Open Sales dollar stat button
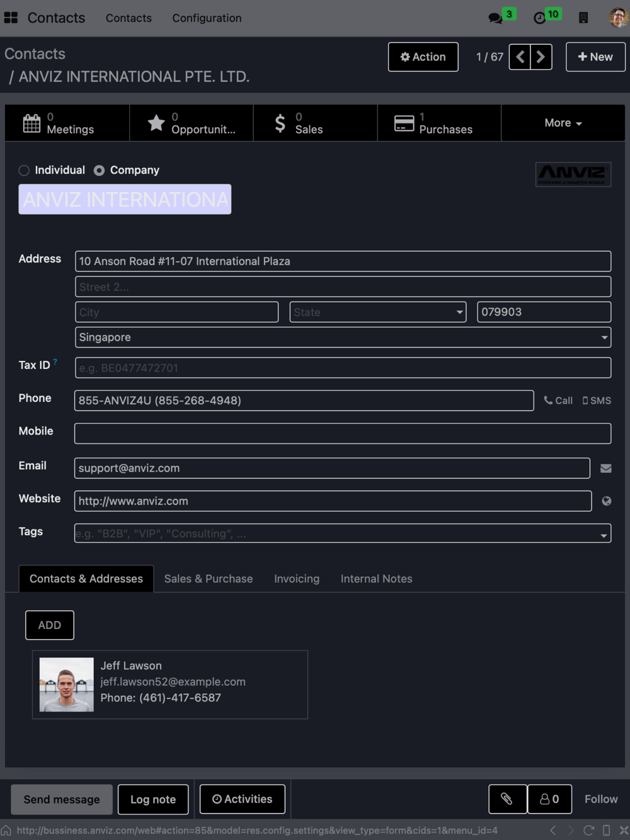Viewport: 630px width, 840px height. [316, 123]
